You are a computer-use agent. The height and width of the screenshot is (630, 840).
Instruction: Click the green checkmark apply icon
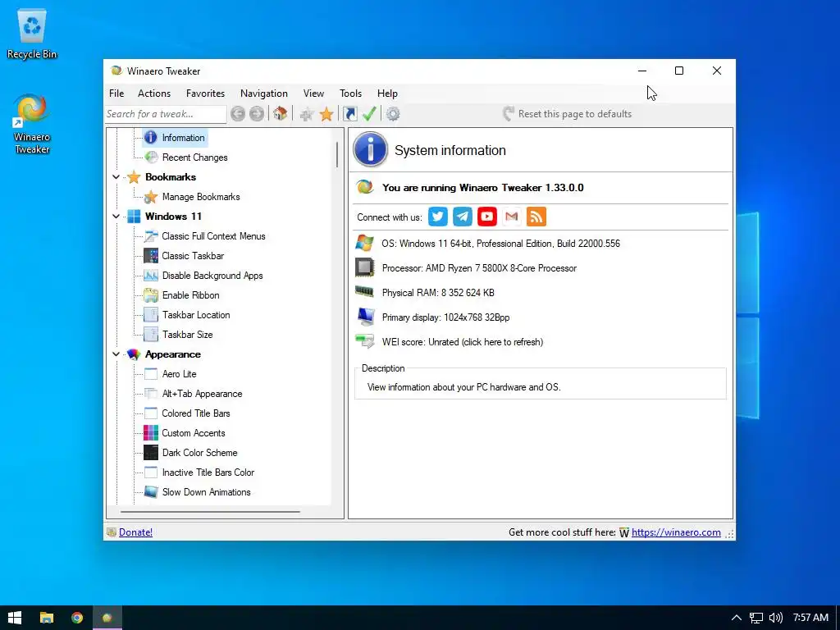[x=369, y=113]
